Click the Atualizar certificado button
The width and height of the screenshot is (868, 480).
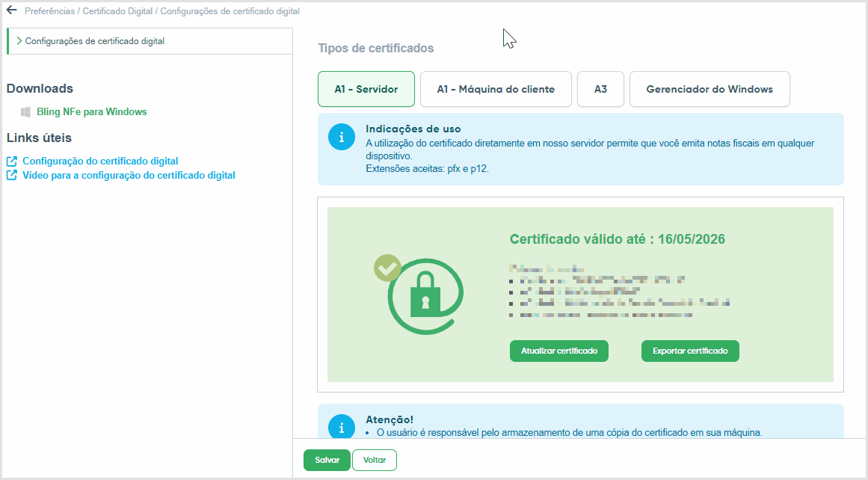tap(559, 351)
